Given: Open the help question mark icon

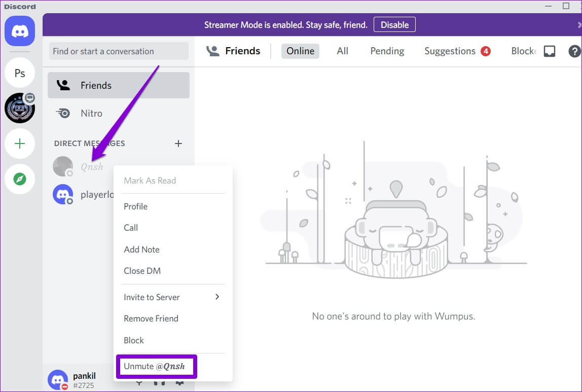Looking at the screenshot, I should [x=574, y=51].
